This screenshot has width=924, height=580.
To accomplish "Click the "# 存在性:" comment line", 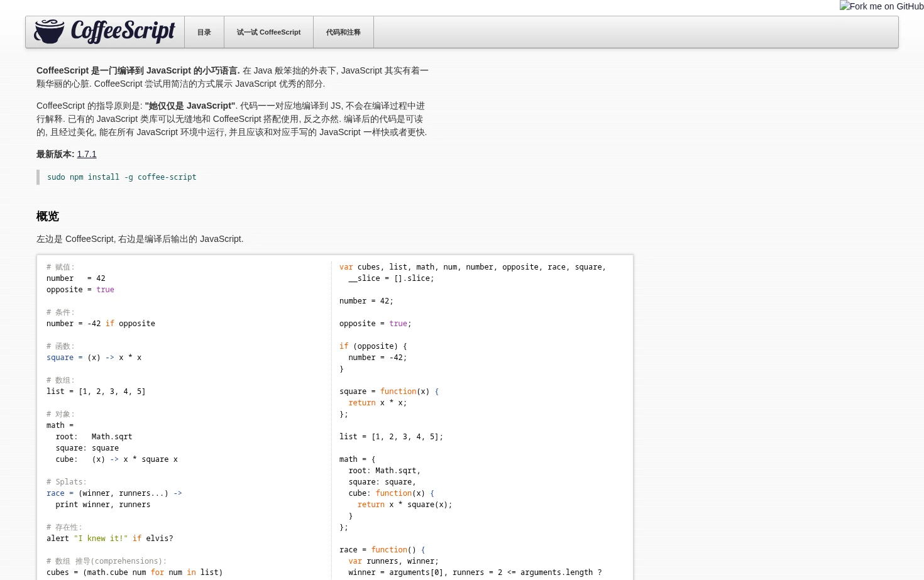I will pos(65,527).
